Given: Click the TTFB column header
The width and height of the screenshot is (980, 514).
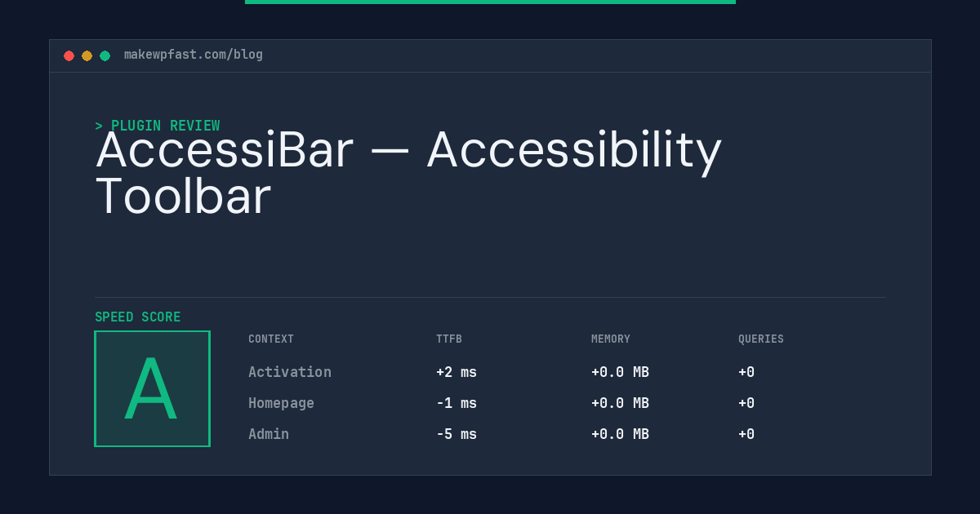Looking at the screenshot, I should 449,339.
